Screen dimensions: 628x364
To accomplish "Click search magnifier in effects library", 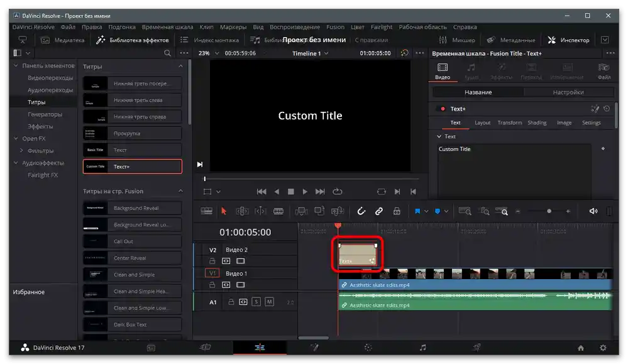I will 167,53.
